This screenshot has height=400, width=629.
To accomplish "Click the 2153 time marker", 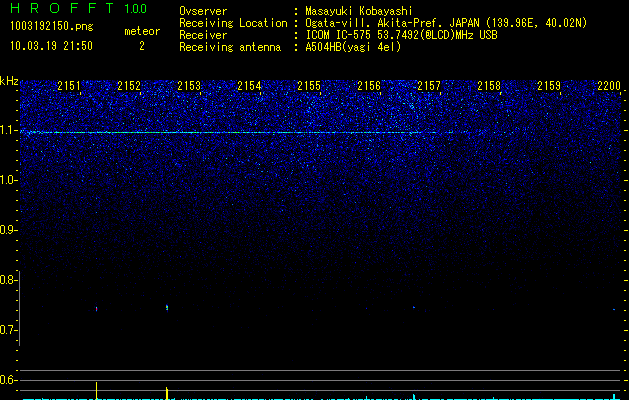I will tap(189, 85).
